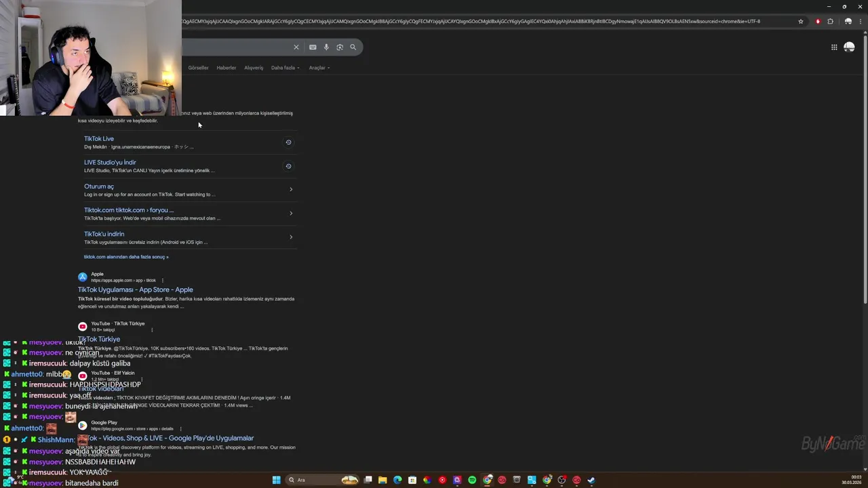Click the history icon beside LIVE Studio'yu İndir

(x=288, y=166)
